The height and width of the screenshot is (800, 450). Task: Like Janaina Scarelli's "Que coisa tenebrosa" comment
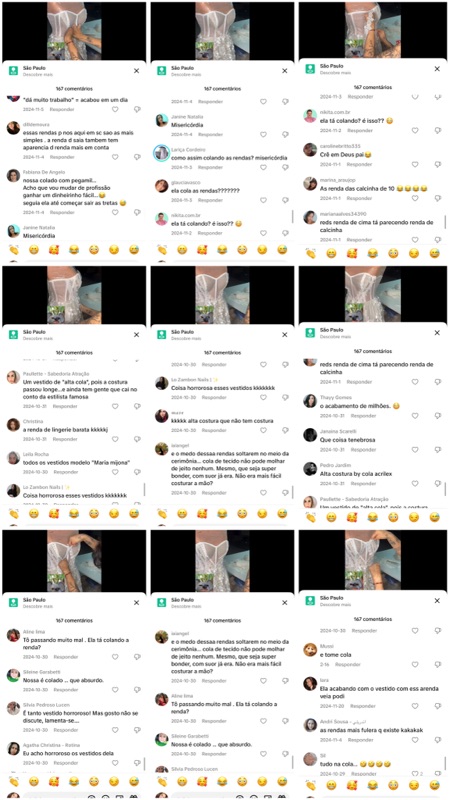415,449
